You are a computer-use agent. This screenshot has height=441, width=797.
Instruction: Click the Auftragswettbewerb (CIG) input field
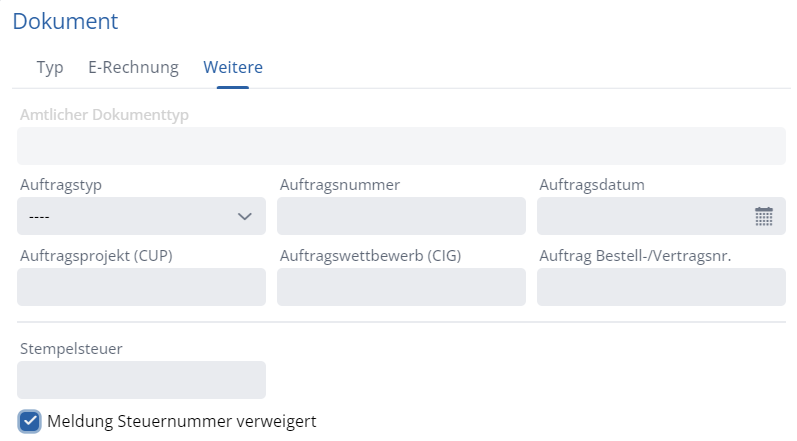401,287
